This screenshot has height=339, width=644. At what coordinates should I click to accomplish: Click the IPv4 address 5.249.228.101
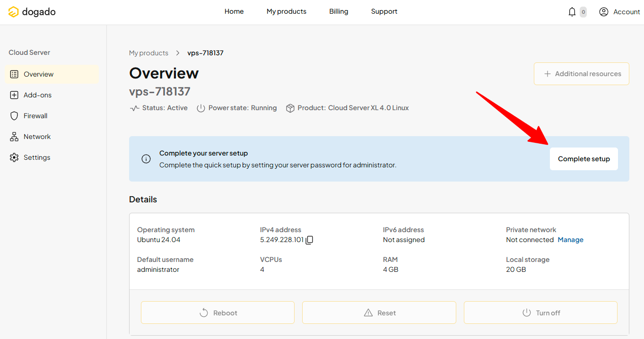coord(282,240)
